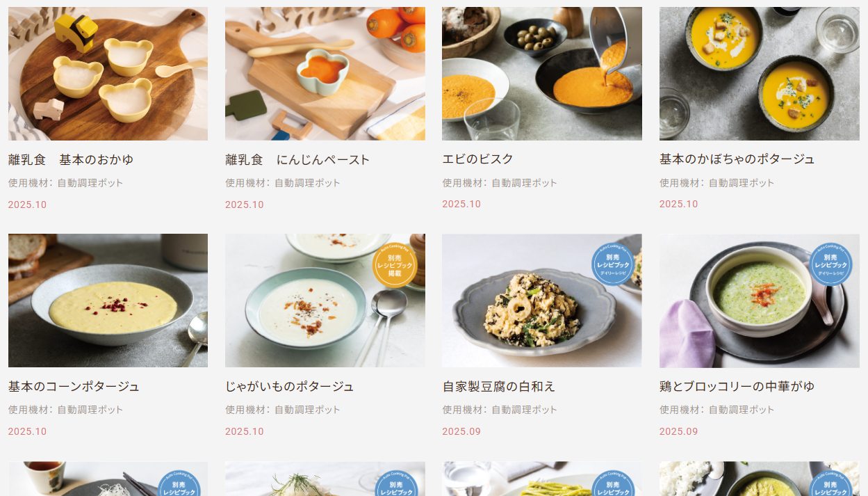Click the 2025.09 date under 自家製豆腐の白和え

tap(461, 431)
